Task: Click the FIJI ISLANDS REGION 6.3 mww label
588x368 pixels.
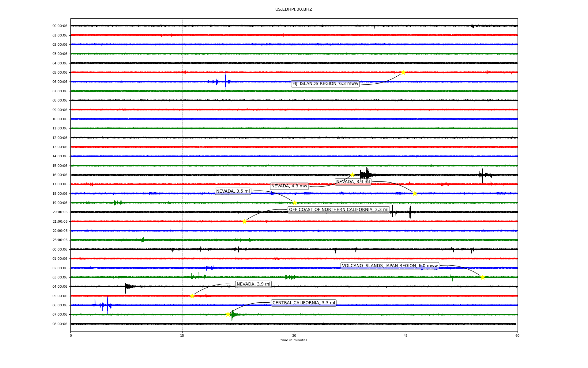Action: (x=325, y=84)
